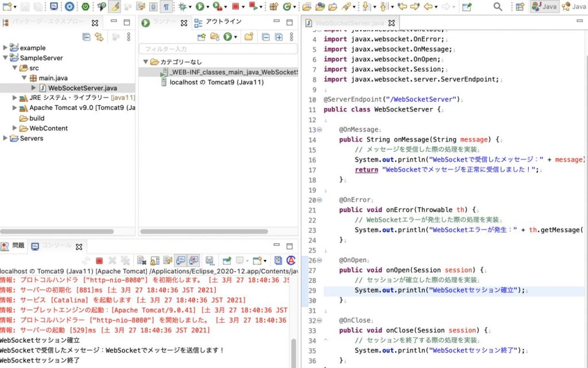
Task: Launch Debug mode via the bug icon
Action: coord(184,7)
